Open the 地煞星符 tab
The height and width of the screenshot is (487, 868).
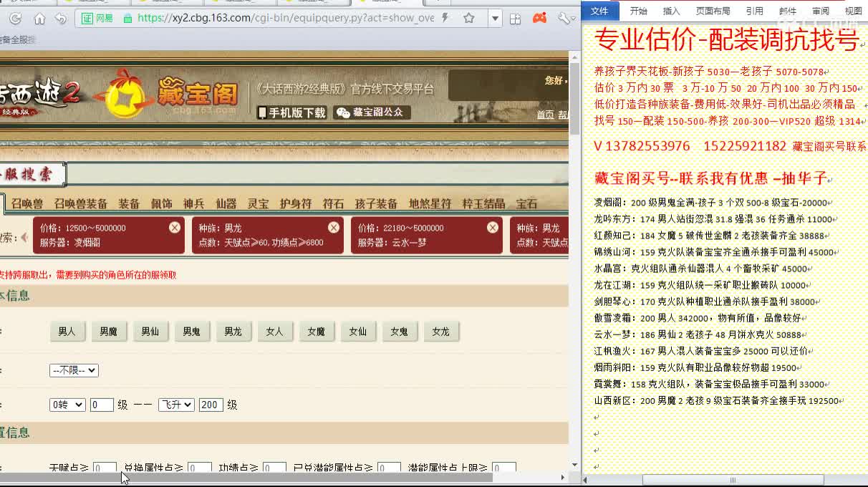pyautogui.click(x=430, y=203)
